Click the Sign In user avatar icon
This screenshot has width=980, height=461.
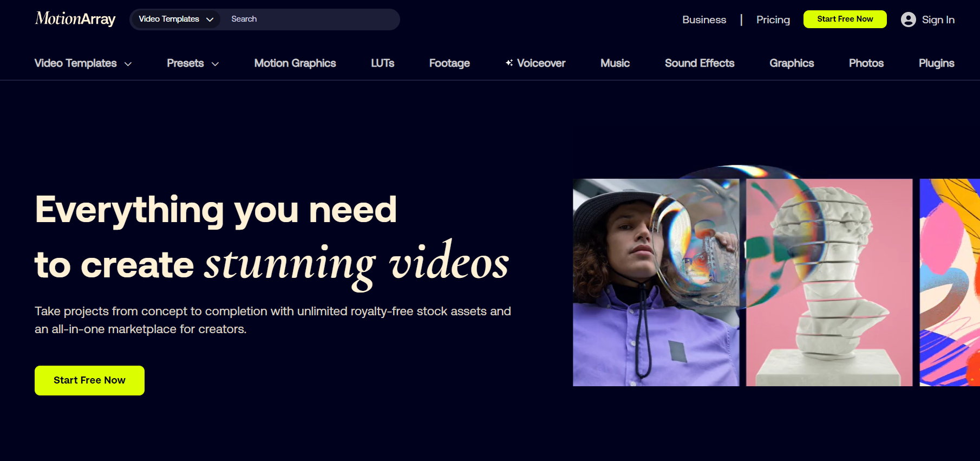[x=908, y=20]
